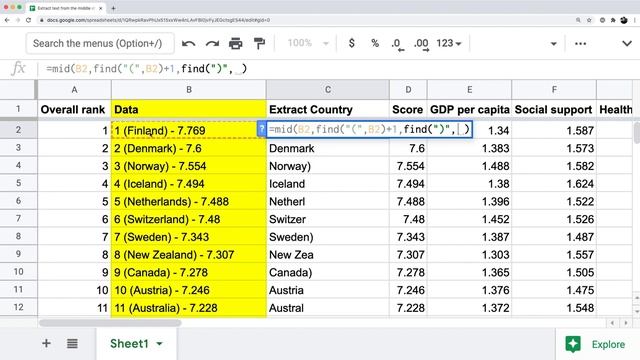Increase decimal places icon

pyautogui.click(x=422, y=44)
